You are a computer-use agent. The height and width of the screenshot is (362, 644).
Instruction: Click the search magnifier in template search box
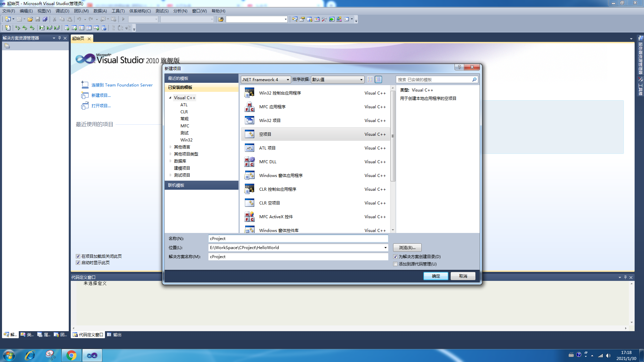474,80
